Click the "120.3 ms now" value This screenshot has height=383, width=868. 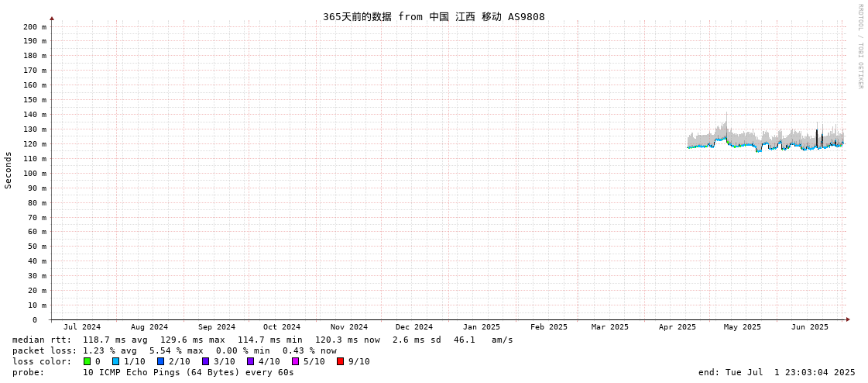pyautogui.click(x=348, y=340)
